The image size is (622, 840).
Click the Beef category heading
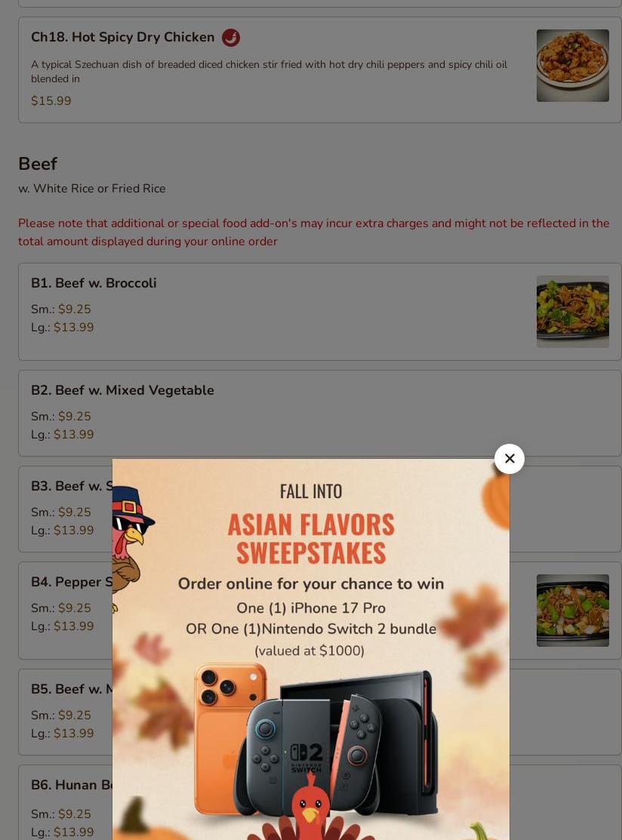coord(38,163)
